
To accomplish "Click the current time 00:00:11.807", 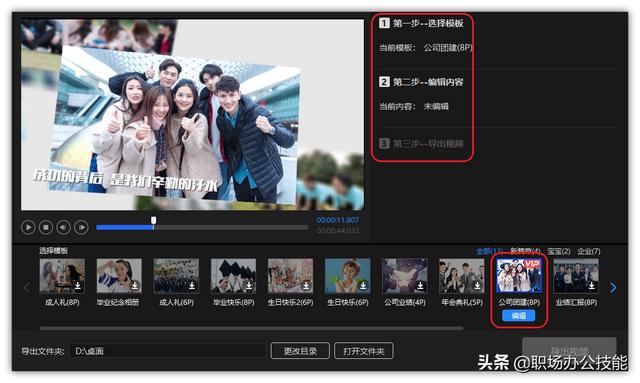I will (338, 220).
